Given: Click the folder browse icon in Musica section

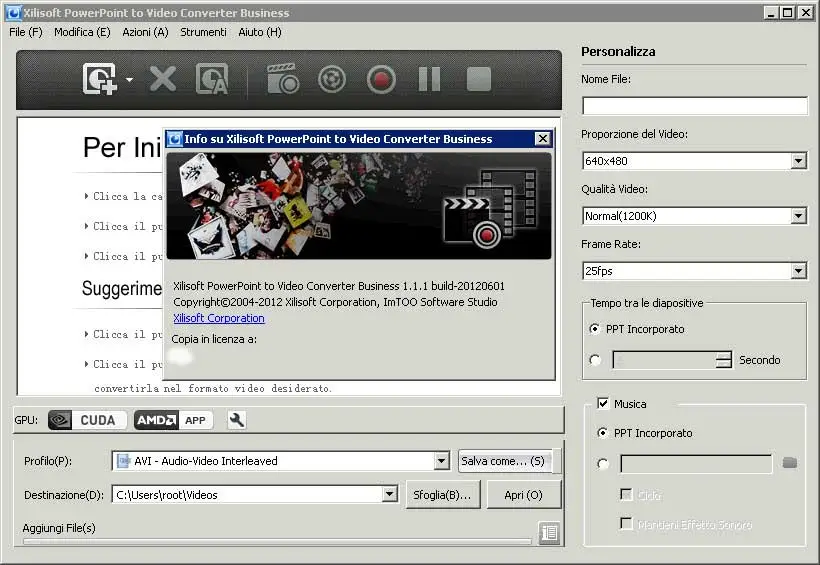Looking at the screenshot, I should 790,463.
